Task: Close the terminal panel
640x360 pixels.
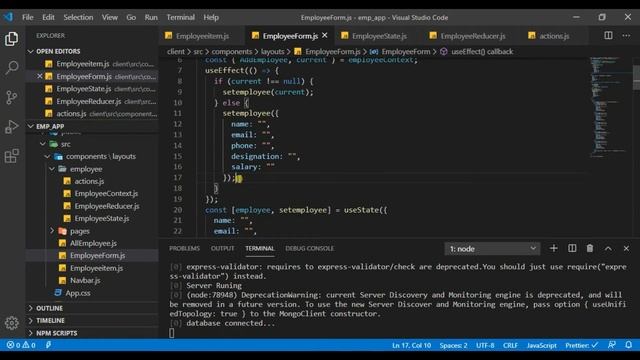Action: coord(626,248)
